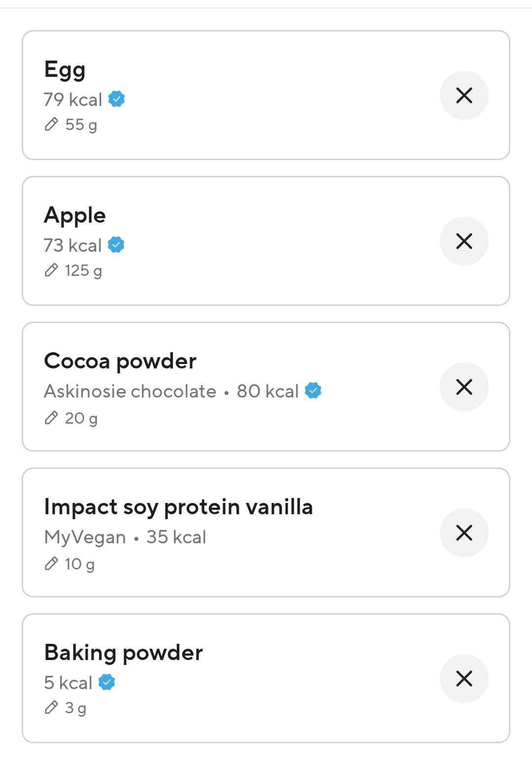Edit Cocoa powder quantity pencil icon
The width and height of the screenshot is (532, 763).
point(51,418)
